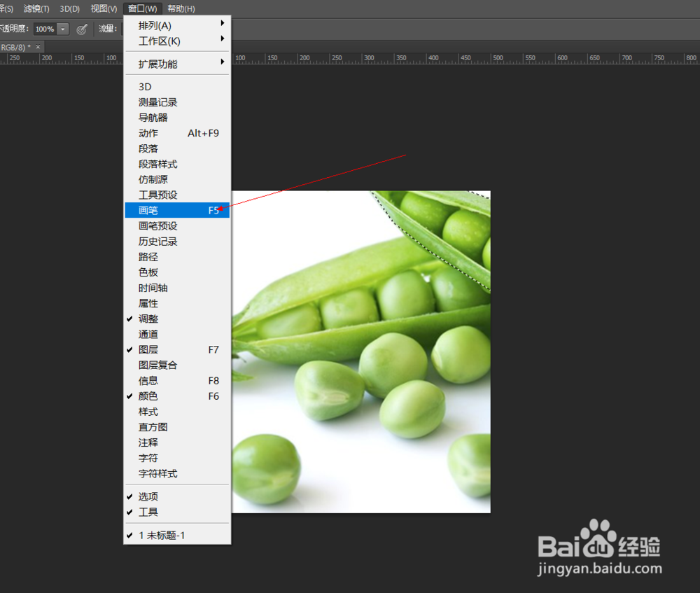
Task: Enable airbrush mode in the options bar
Action: (x=82, y=29)
